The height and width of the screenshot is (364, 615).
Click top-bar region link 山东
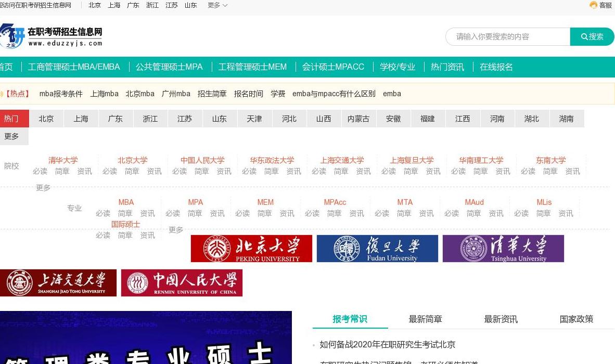coord(191,5)
